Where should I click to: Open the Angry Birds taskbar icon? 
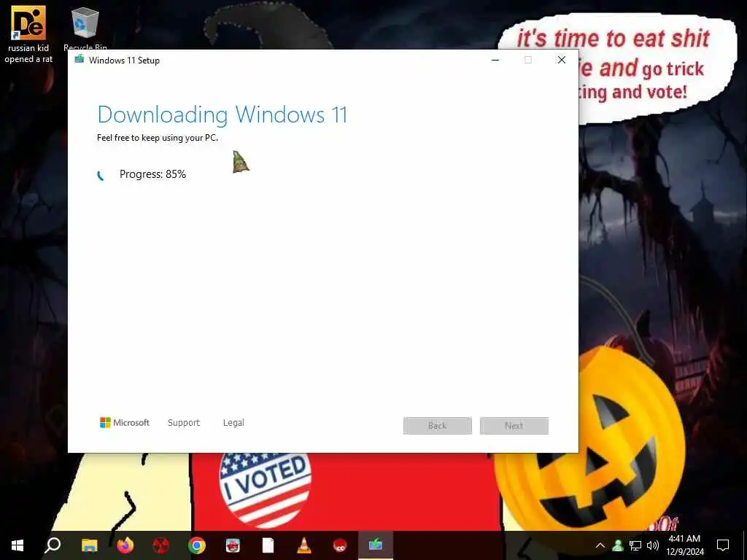click(x=233, y=545)
